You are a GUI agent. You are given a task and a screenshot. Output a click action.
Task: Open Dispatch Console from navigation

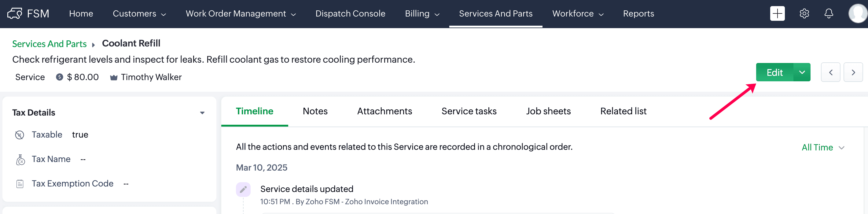coord(350,13)
